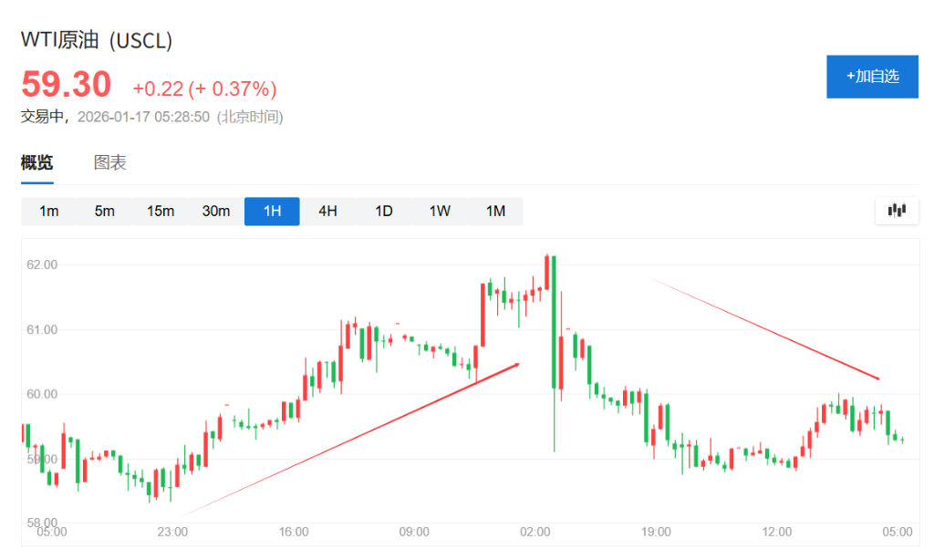Click the 02:00 time axis label
This screenshot has width=934, height=560.
coord(535,532)
